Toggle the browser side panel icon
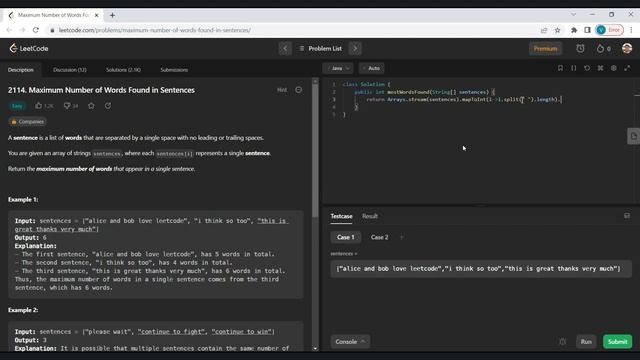Image resolution: width=640 pixels, height=360 pixels. [587, 30]
